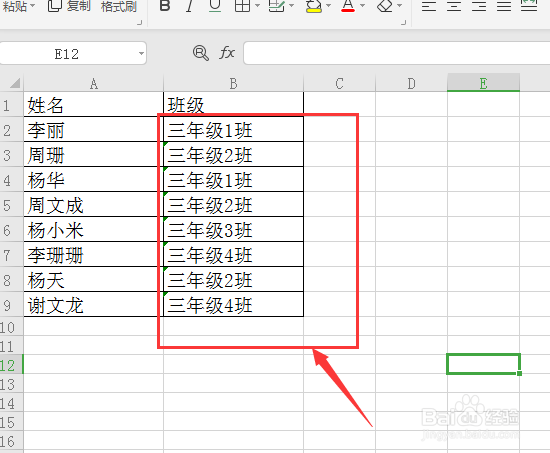Click the active cell E12
550x453 pixels.
(483, 364)
